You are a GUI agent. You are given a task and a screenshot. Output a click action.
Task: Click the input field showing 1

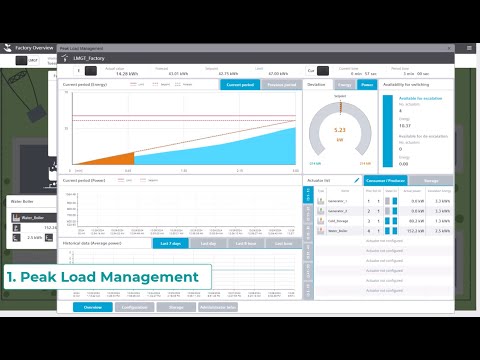(79, 71)
